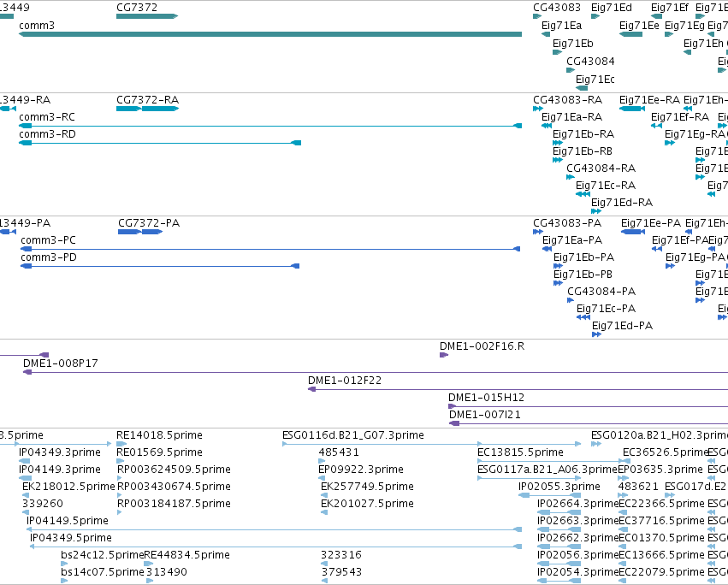728x585 pixels.
Task: Click the CG7372 gene feature
Action: pos(147,16)
